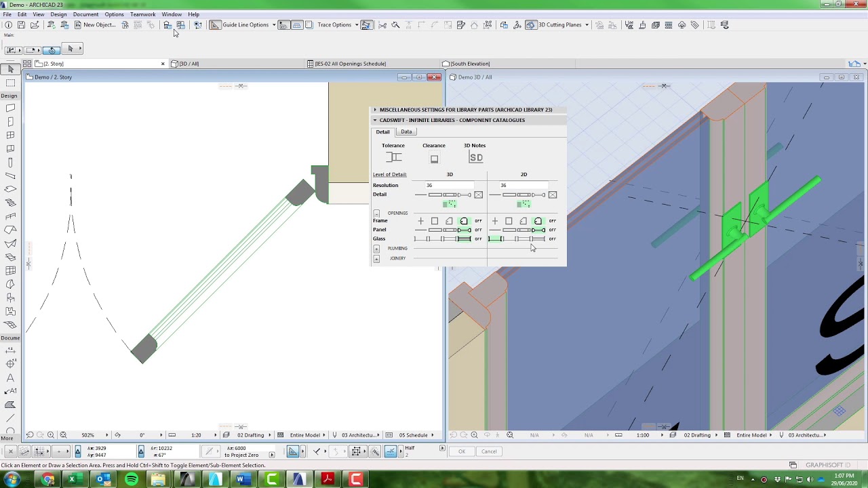Screen dimensions: 868x488
Task: Open the File menu
Action: pyautogui.click(x=7, y=14)
